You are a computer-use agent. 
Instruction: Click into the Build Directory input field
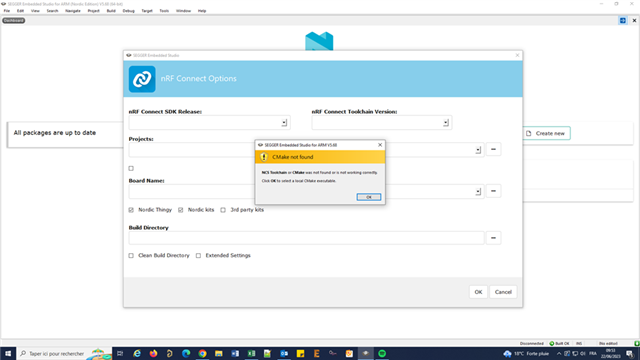(307, 238)
